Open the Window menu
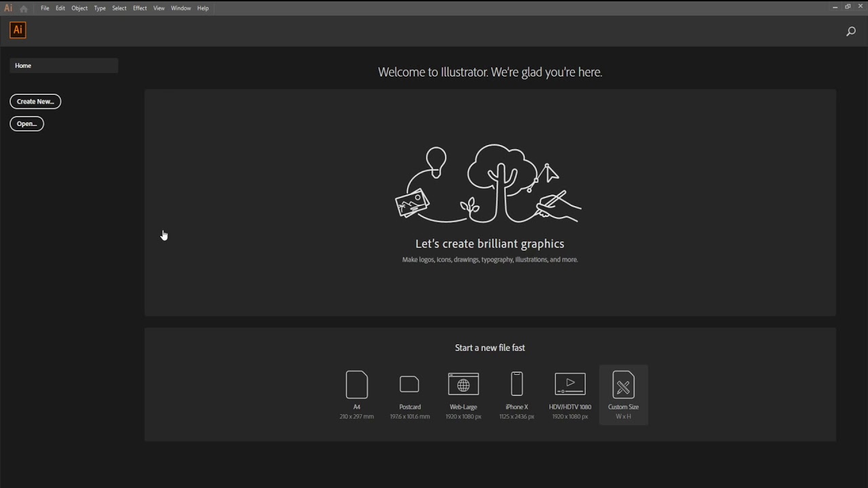868x488 pixels. pyautogui.click(x=181, y=8)
